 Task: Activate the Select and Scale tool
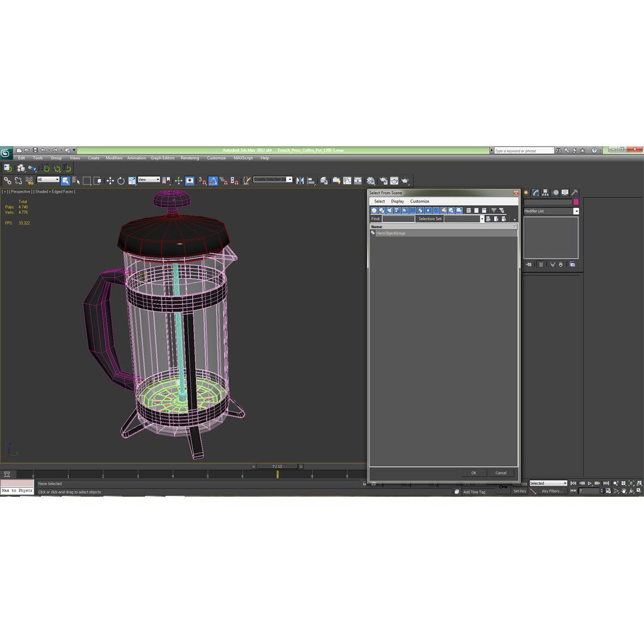[131, 181]
